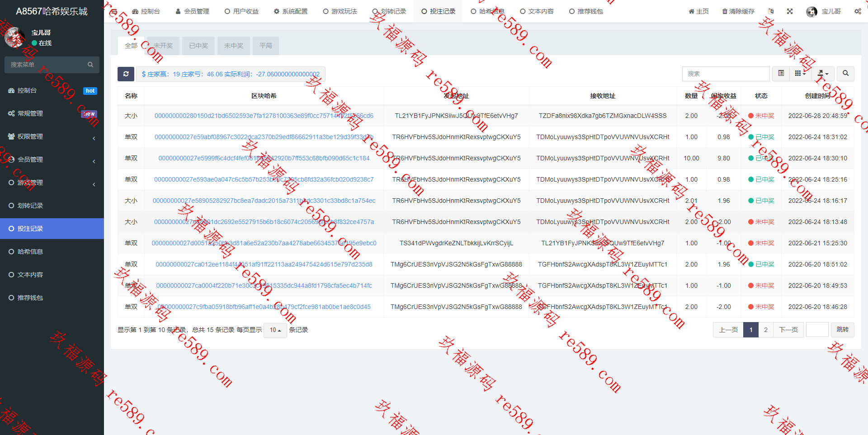Go to 下一页 next page

[x=788, y=330]
